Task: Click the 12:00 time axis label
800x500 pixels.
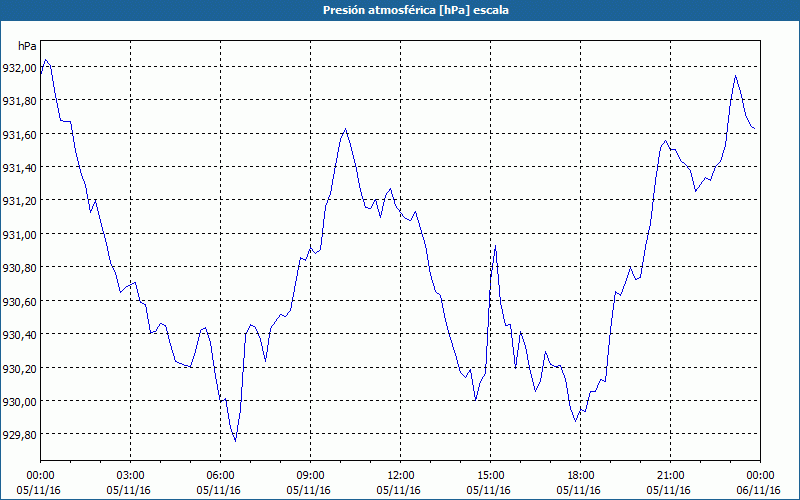Action: pos(401,475)
